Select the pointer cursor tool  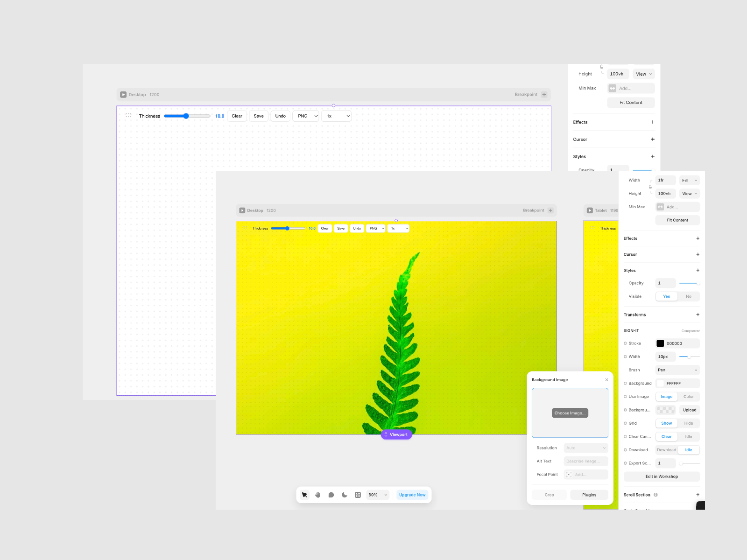click(x=304, y=495)
